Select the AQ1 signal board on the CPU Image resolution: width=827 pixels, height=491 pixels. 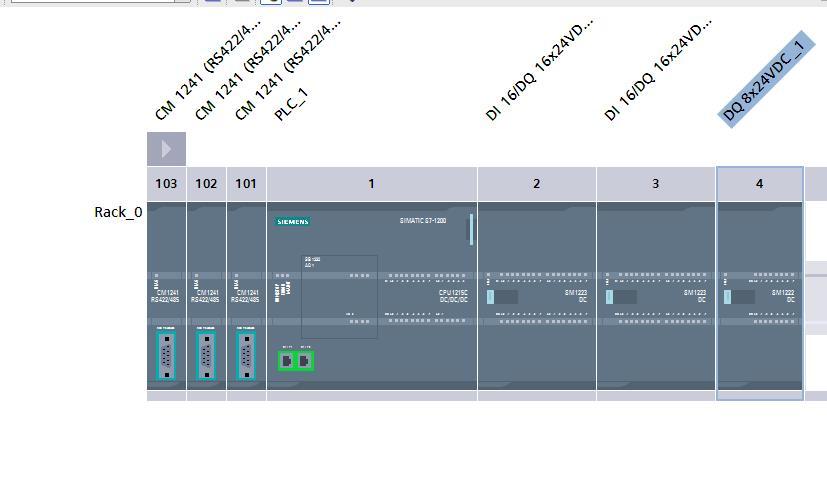339,296
